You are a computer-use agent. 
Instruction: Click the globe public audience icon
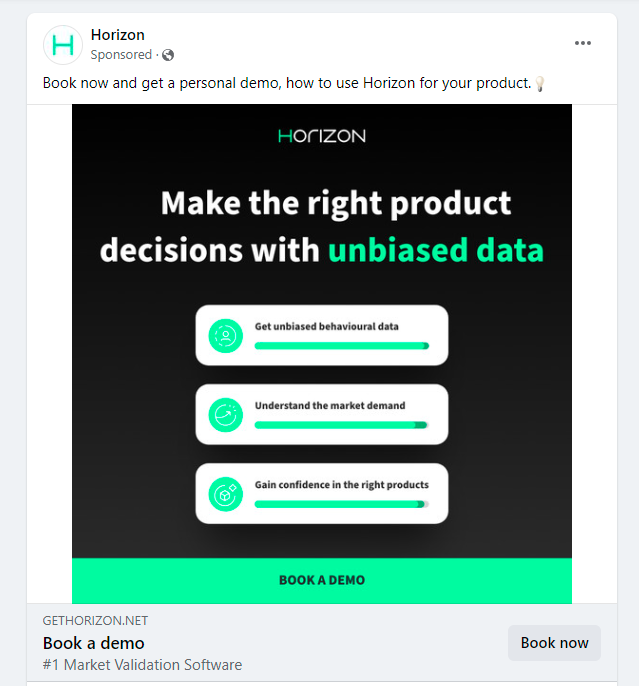point(168,55)
